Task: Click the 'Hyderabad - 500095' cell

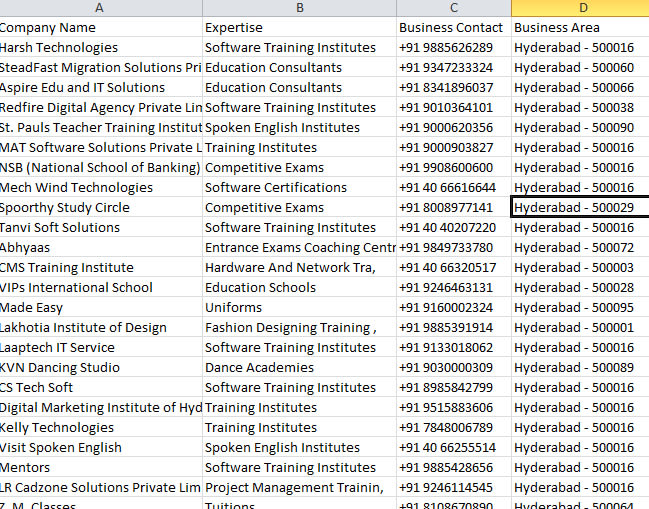Action: pyautogui.click(x=580, y=307)
